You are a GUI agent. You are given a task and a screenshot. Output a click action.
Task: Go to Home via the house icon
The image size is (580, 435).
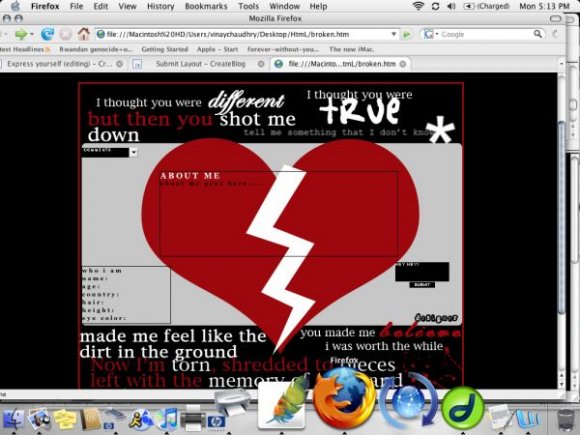click(x=84, y=34)
